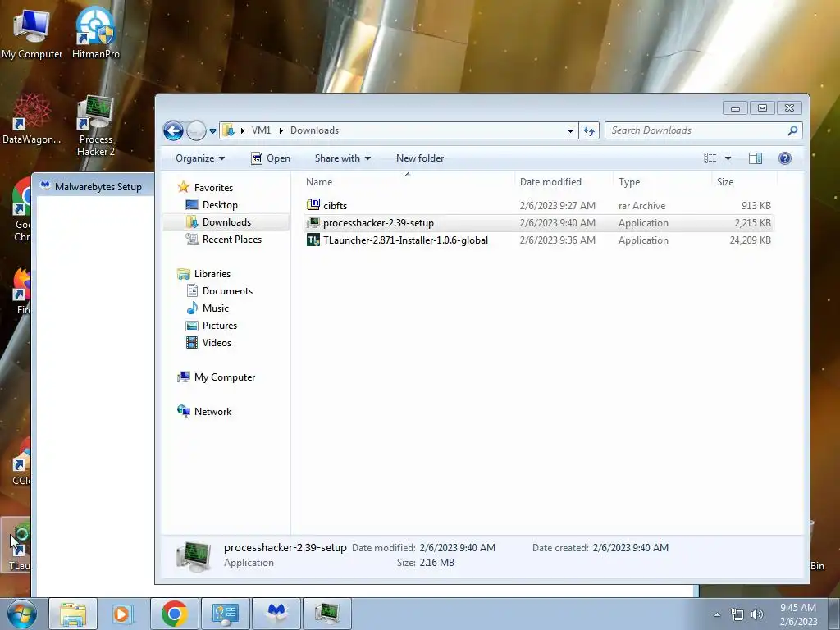Viewport: 840px width, 630px height.
Task: Click the 913 KB size cell
Action: tap(756, 206)
